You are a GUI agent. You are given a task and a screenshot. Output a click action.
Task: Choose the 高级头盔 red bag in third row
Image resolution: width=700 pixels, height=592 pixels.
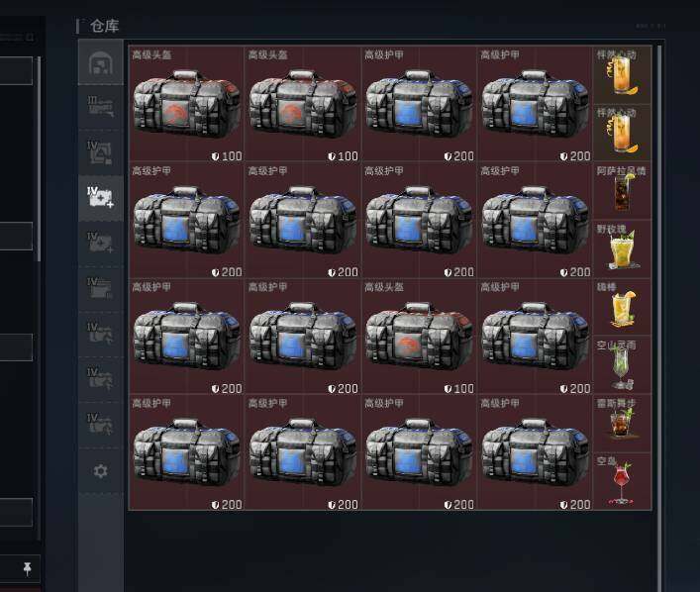click(x=419, y=337)
